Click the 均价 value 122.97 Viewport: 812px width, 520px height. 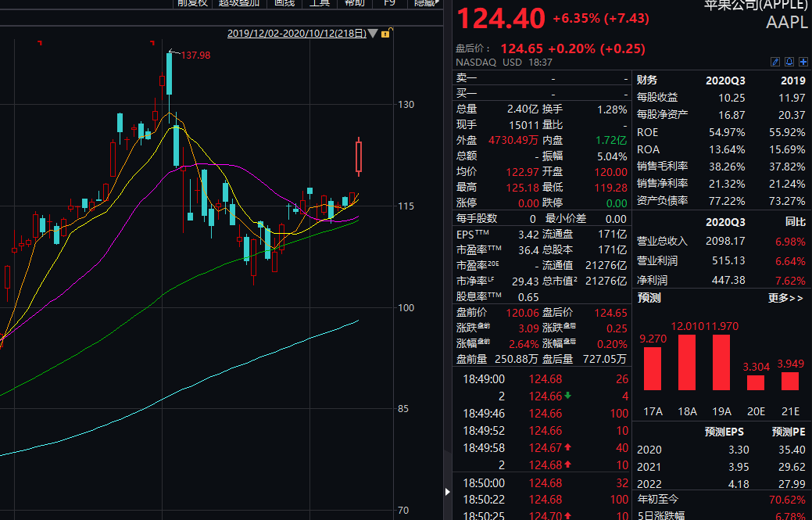523,171
